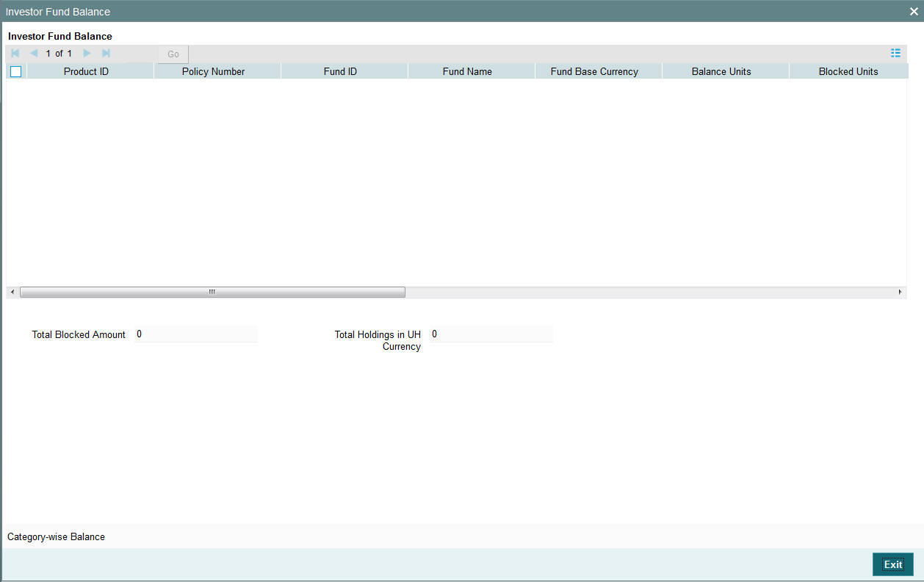Click the scrollbar left arrow
Screen dimensions: 924x582
[x=12, y=292]
